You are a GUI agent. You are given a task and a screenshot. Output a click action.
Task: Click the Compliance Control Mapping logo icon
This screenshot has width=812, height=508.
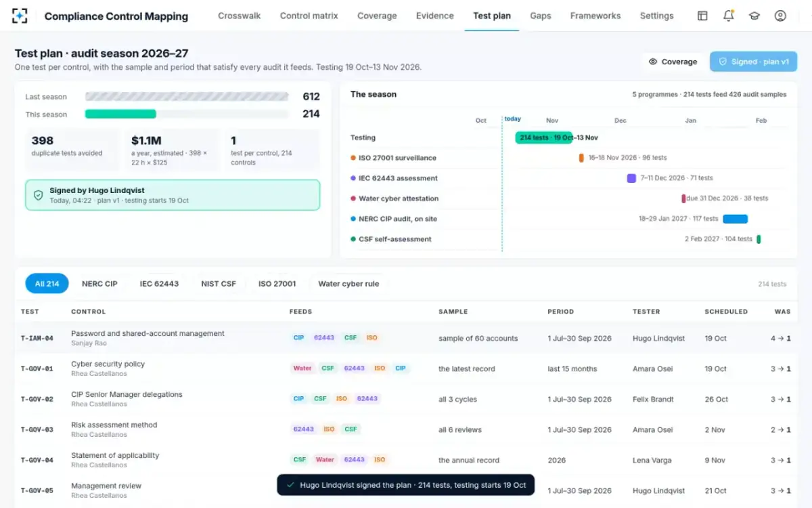tap(20, 16)
